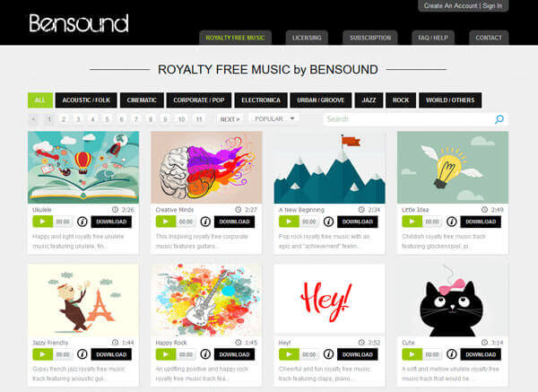Open info icon for A New Beginning

click(x=328, y=222)
